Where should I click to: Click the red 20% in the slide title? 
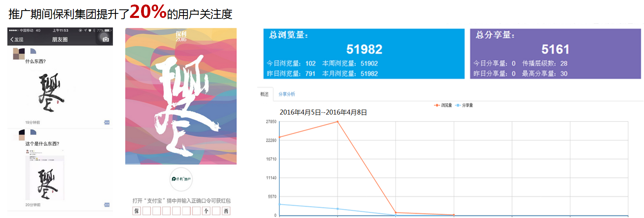148,11
